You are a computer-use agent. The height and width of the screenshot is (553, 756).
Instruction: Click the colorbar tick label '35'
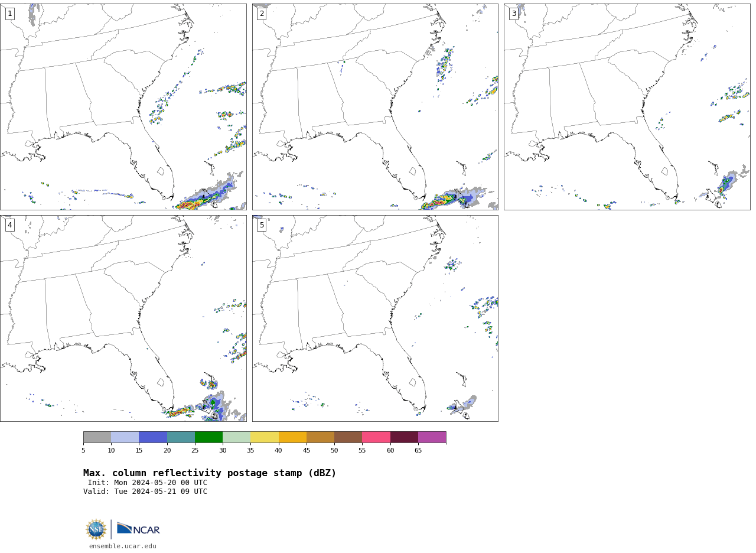click(250, 451)
